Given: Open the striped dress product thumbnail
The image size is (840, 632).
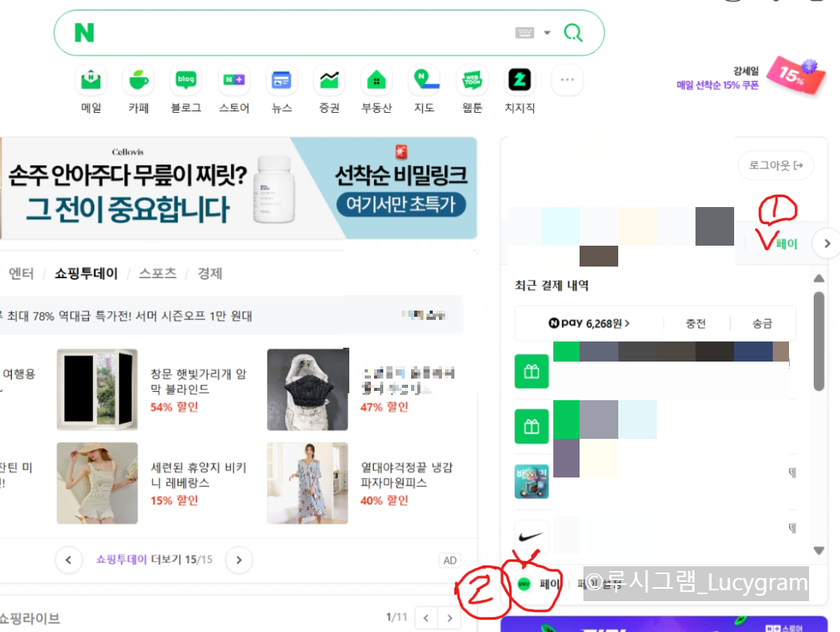Looking at the screenshot, I should pos(308,483).
